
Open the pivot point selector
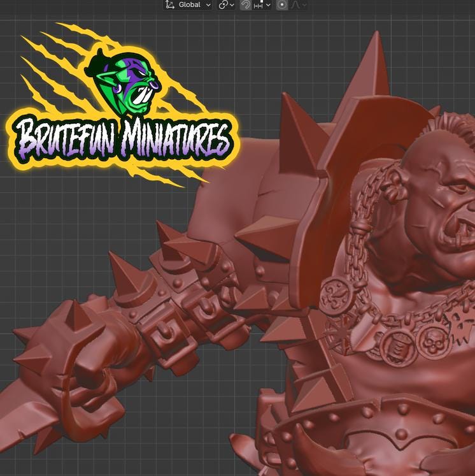pyautogui.click(x=226, y=5)
